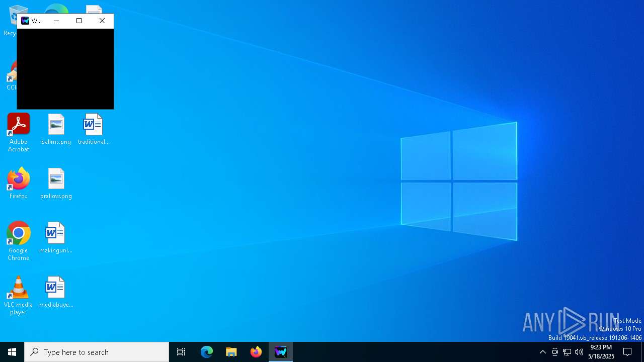The height and width of the screenshot is (362, 644).
Task: Open the Action Center notifications icon
Action: (627, 352)
